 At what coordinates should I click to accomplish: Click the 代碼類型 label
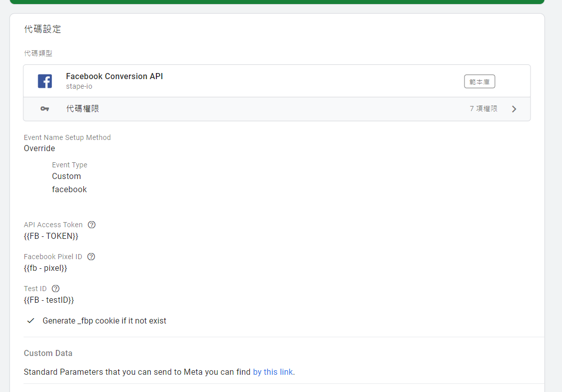click(38, 53)
